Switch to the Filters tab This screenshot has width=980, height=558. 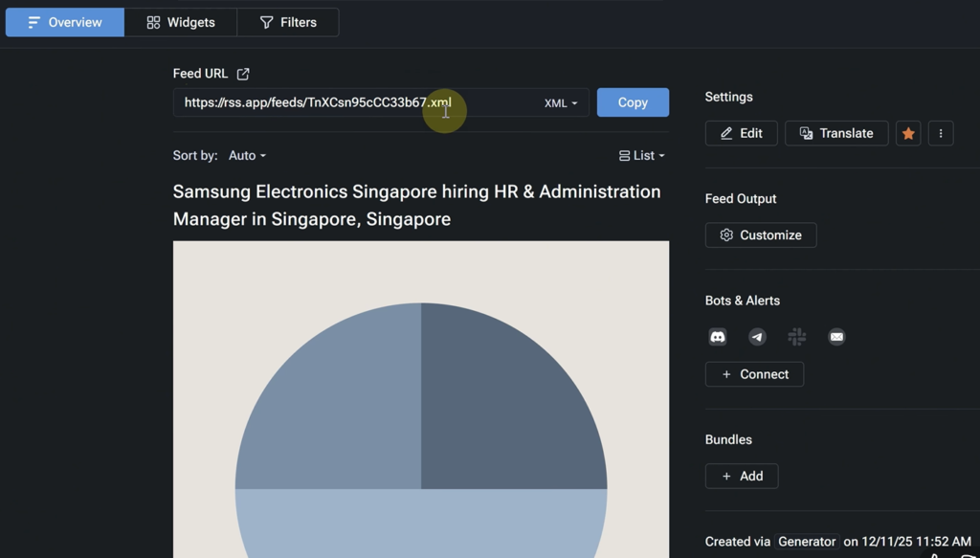pos(288,22)
